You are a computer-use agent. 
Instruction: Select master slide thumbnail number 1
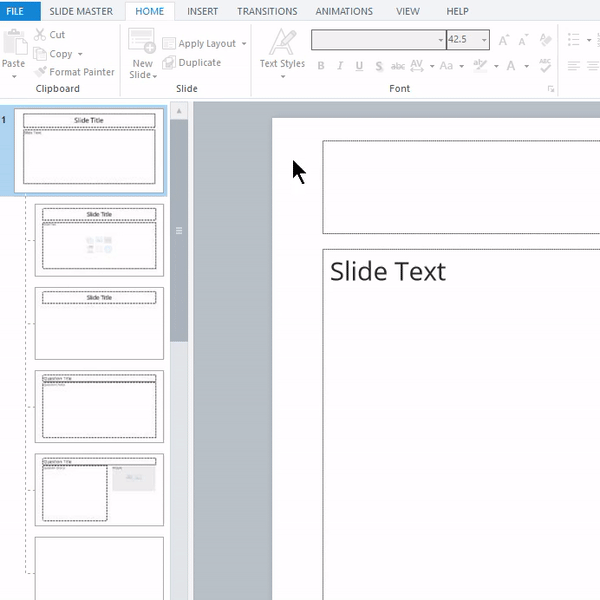point(89,150)
